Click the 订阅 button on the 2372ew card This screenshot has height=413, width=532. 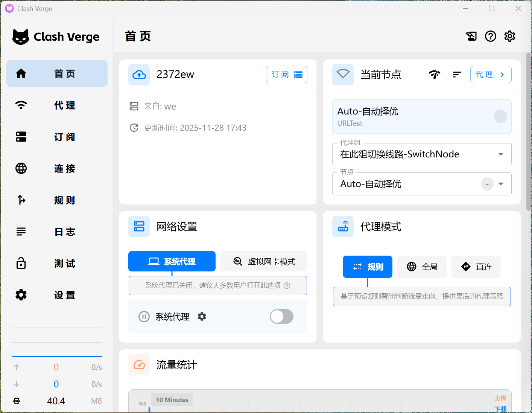click(286, 75)
